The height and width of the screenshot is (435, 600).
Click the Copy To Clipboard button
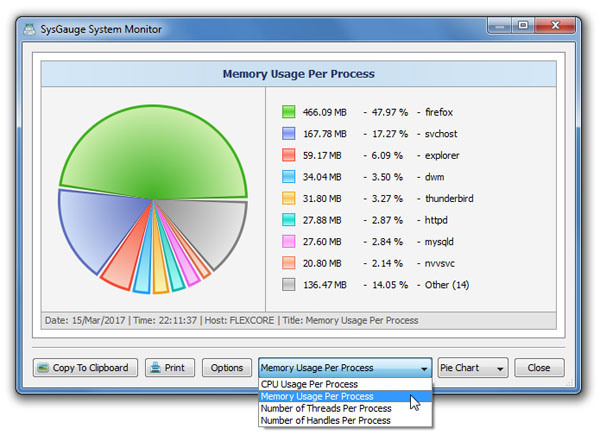(85, 368)
